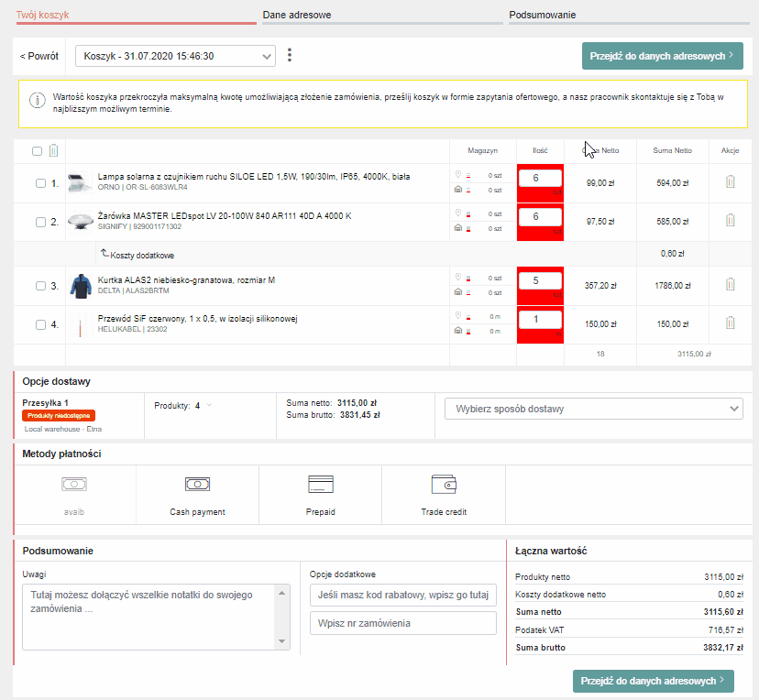Click the Uwagi textarea scrollbar down arrow

281,641
